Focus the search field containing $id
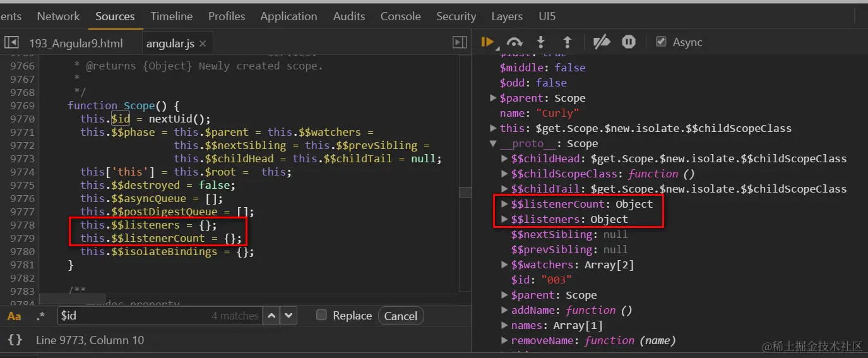 pos(160,316)
